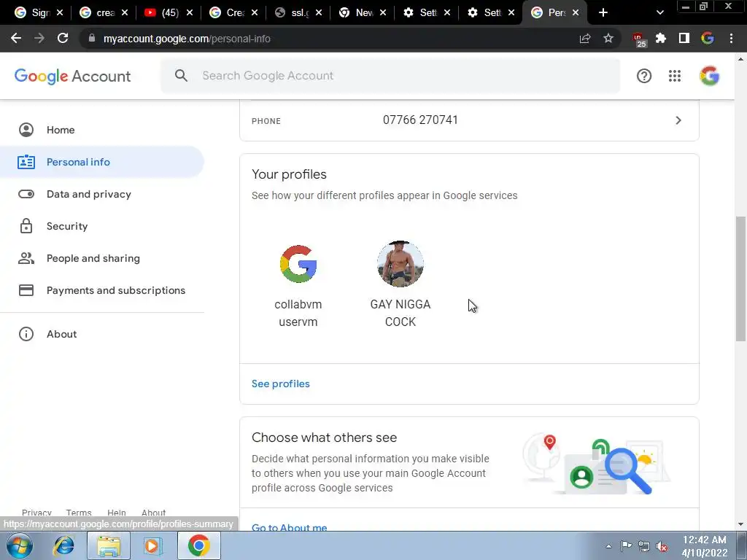Click the search magnifier icon

(x=181, y=75)
